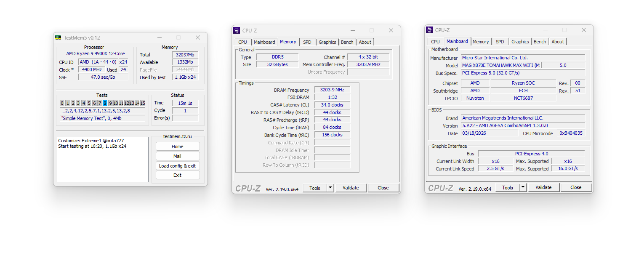Toggle test 8 in TestMem5 test grid

pyautogui.click(x=104, y=103)
